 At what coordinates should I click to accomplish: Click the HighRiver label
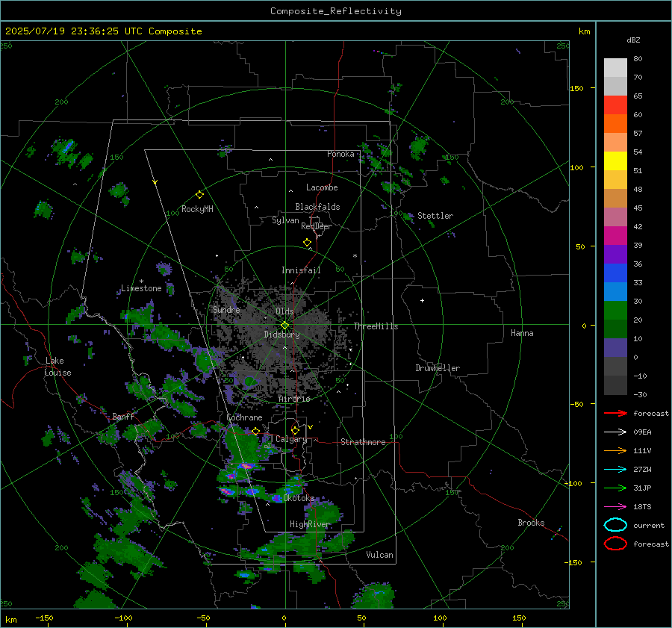point(309,524)
